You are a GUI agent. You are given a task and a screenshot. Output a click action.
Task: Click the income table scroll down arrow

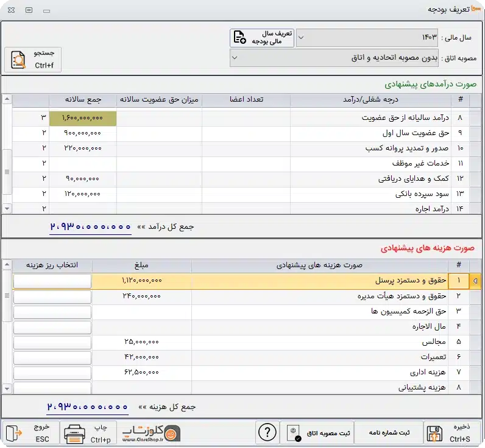tap(7, 209)
